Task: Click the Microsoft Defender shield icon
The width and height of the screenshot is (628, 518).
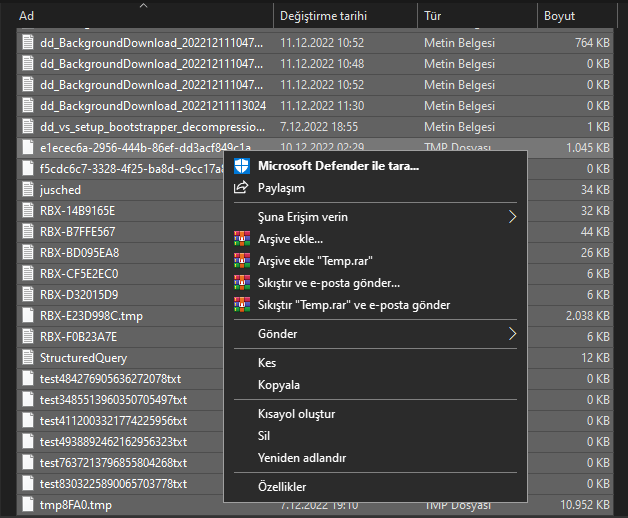Action: (x=241, y=166)
